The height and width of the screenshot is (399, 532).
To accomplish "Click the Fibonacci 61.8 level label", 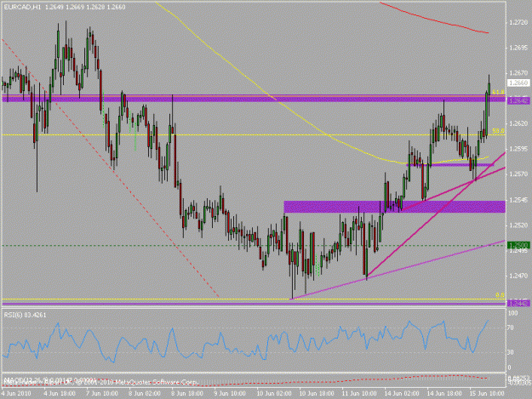I will (498, 92).
